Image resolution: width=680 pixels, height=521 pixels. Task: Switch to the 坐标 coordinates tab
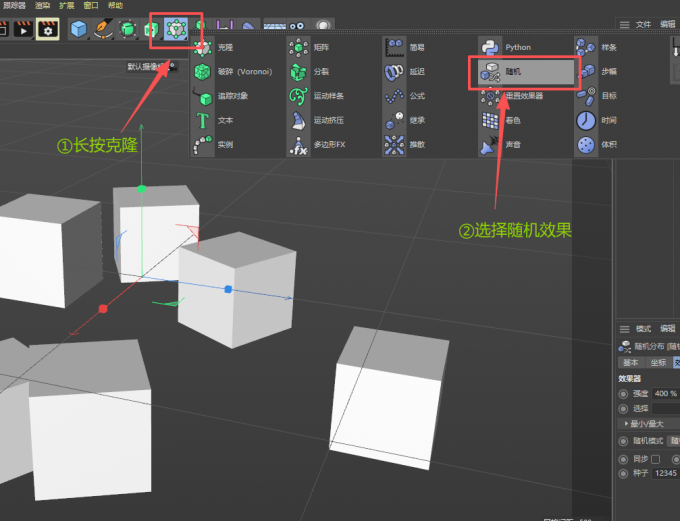pos(658,362)
